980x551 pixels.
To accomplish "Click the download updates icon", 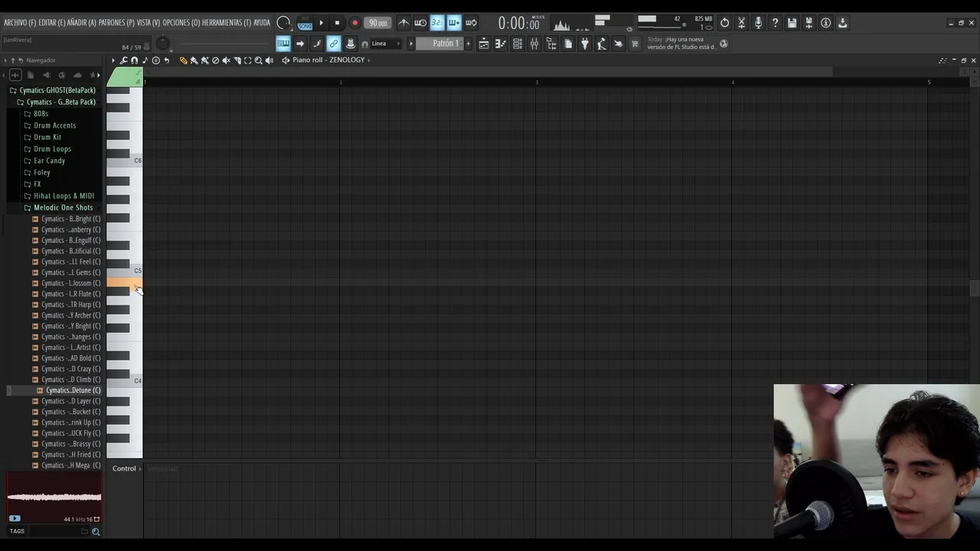I will [842, 23].
